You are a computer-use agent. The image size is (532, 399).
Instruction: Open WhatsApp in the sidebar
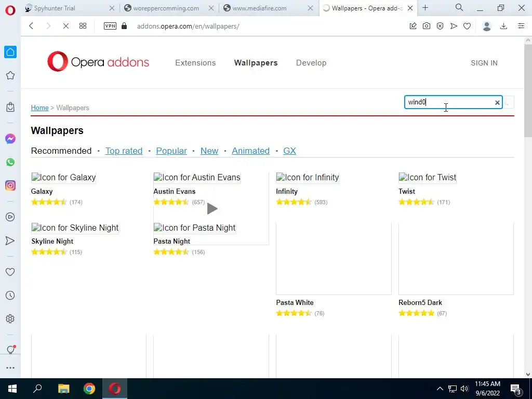pos(10,162)
